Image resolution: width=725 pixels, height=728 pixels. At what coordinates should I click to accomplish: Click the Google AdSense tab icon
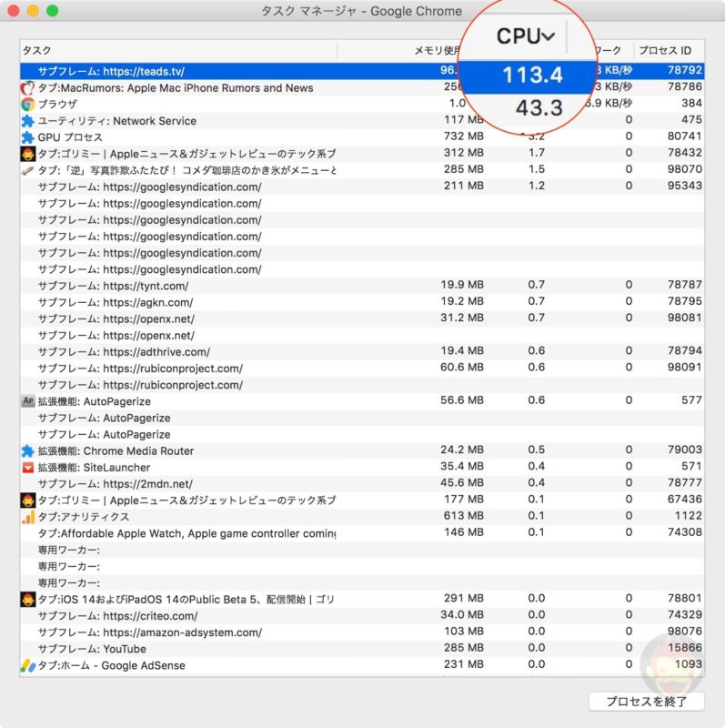[27, 666]
